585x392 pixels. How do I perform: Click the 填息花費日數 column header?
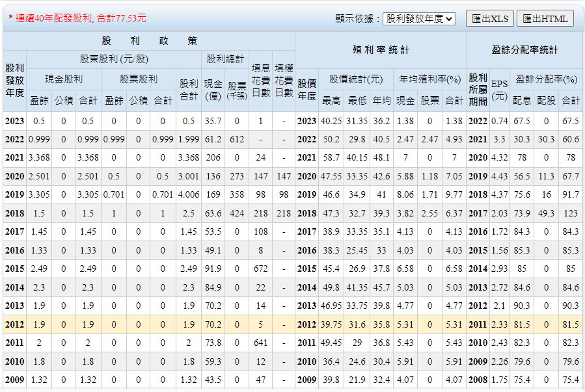(260, 80)
